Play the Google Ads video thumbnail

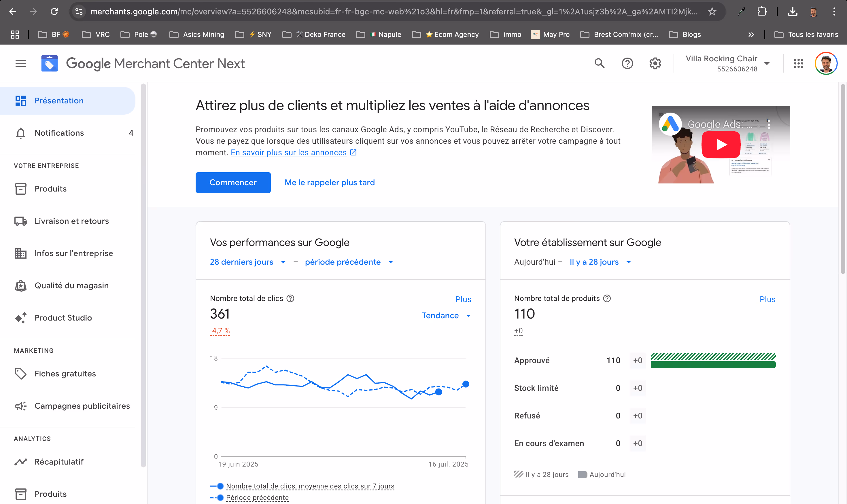pos(721,145)
